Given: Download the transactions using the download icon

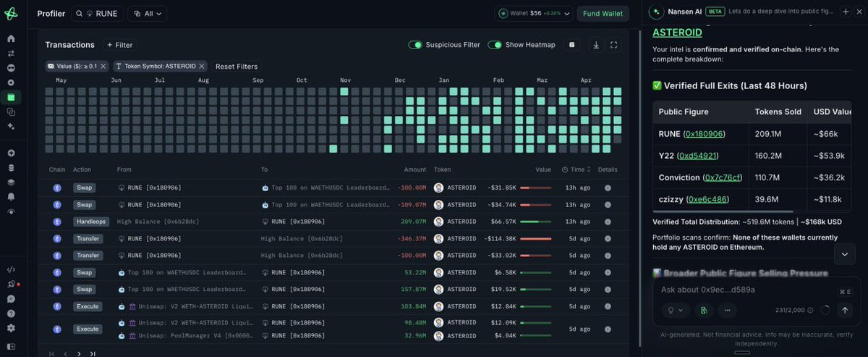Looking at the screenshot, I should [596, 45].
